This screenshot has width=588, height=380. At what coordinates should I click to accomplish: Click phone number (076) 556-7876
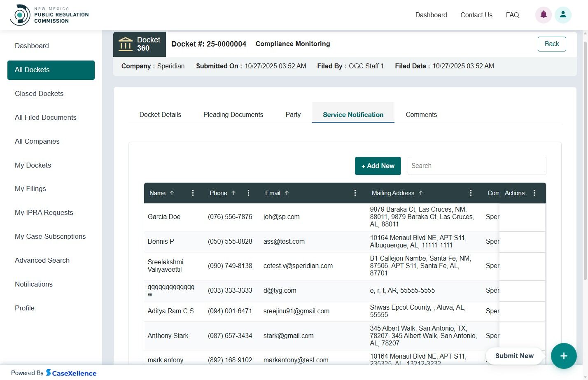point(230,217)
